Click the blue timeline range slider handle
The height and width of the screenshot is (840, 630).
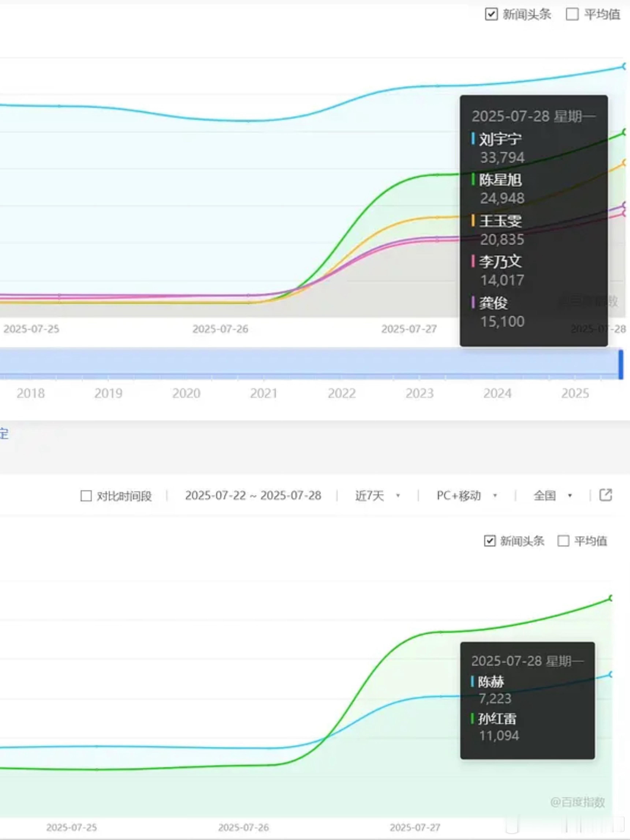click(620, 365)
